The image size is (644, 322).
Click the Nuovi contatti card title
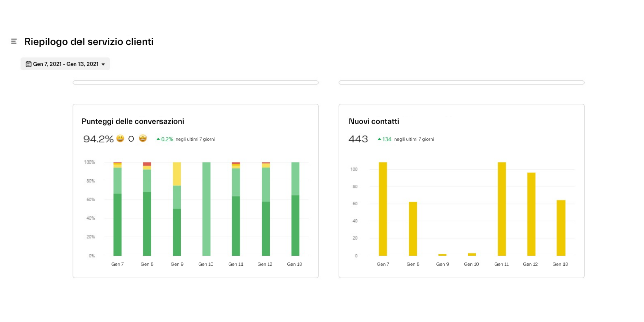(x=374, y=121)
